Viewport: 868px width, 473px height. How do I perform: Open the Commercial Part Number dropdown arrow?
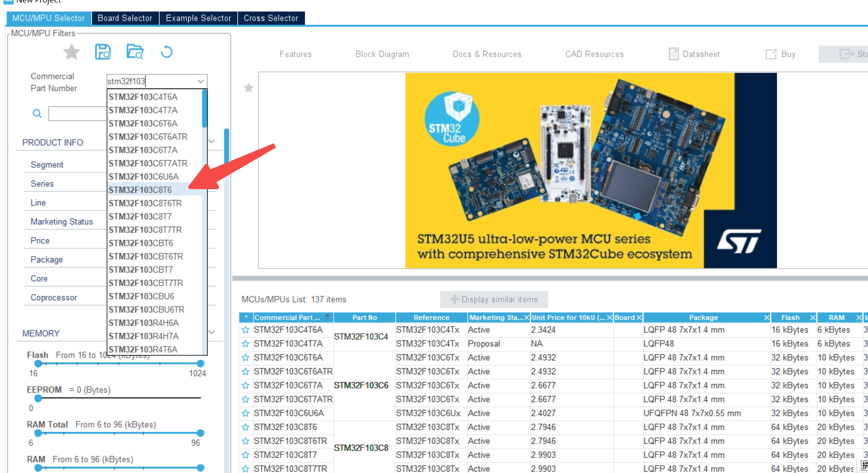point(201,81)
